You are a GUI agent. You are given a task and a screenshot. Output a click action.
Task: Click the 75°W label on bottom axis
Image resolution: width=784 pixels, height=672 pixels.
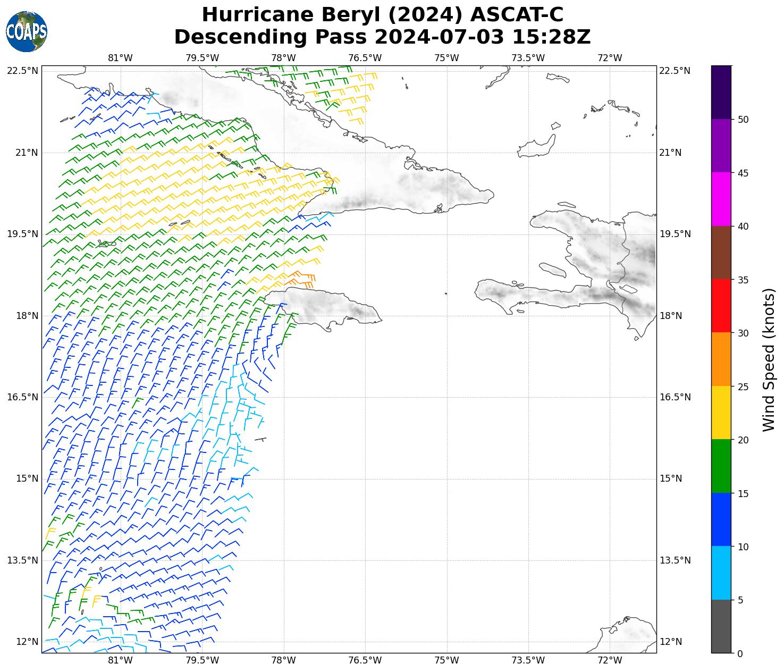pyautogui.click(x=446, y=660)
